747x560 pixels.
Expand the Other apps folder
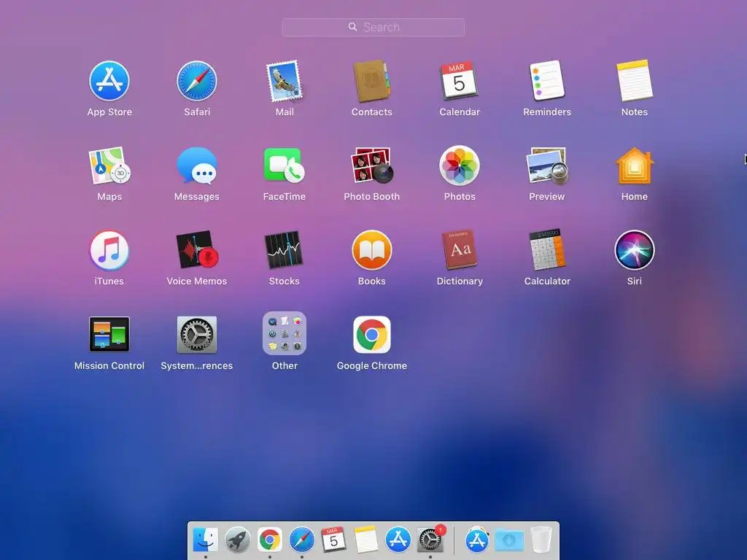coord(285,333)
